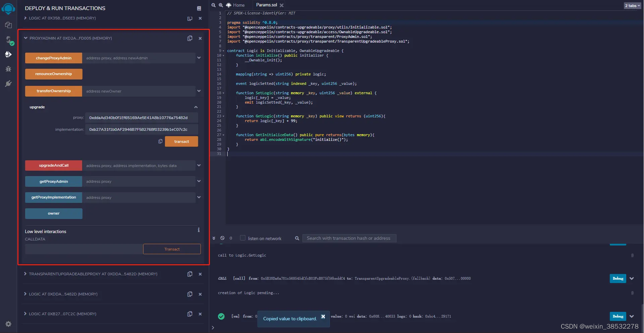The width and height of the screenshot is (644, 333).
Task: Expand changeProxyAdmin parameters
Action: [x=199, y=58]
